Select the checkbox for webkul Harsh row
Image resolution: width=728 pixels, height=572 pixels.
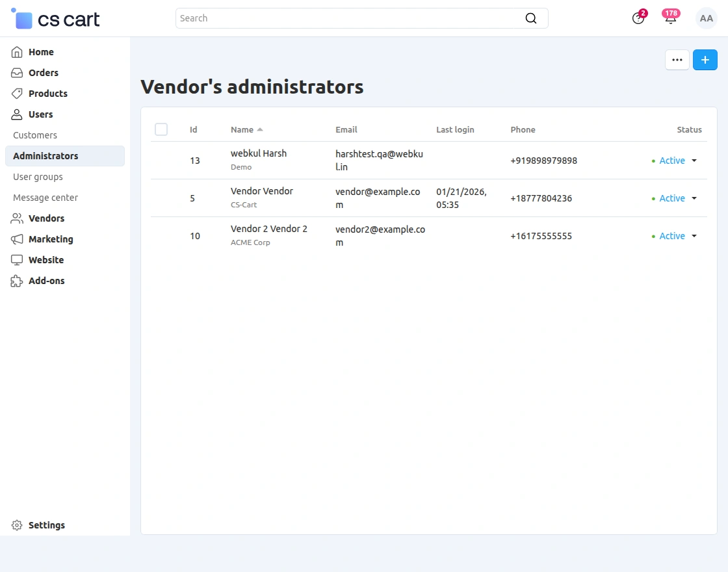pos(161,161)
